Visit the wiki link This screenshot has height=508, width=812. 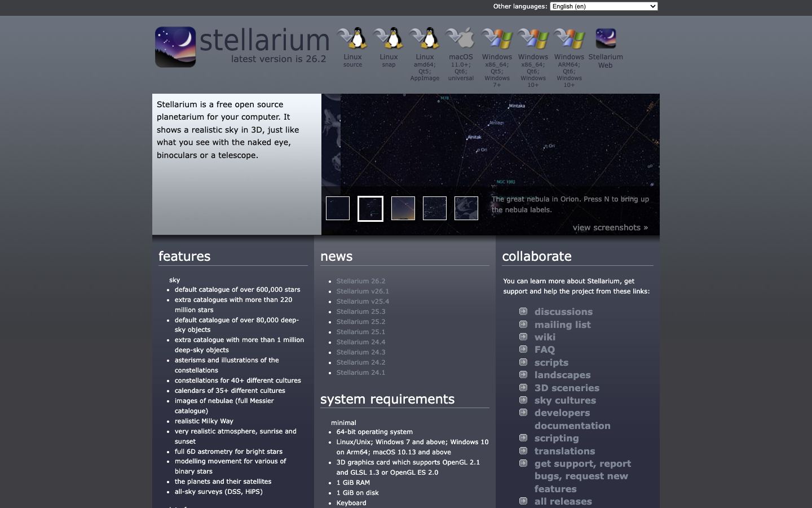pos(545,337)
